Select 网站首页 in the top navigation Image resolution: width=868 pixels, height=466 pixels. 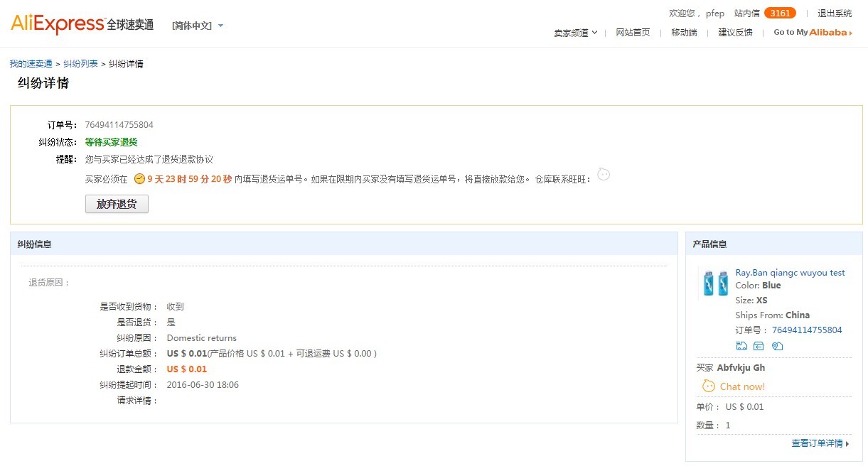tap(633, 33)
